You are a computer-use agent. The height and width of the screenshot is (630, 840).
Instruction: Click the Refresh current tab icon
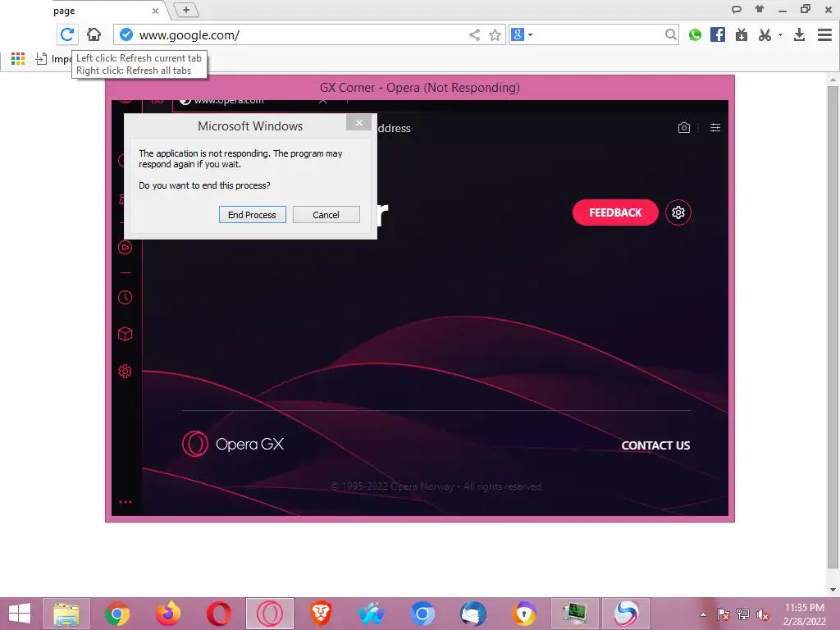(x=67, y=34)
